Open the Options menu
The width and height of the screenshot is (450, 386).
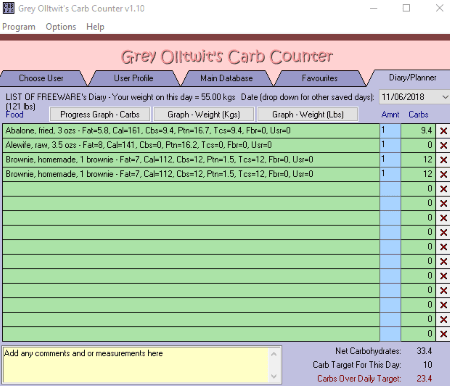point(61,27)
